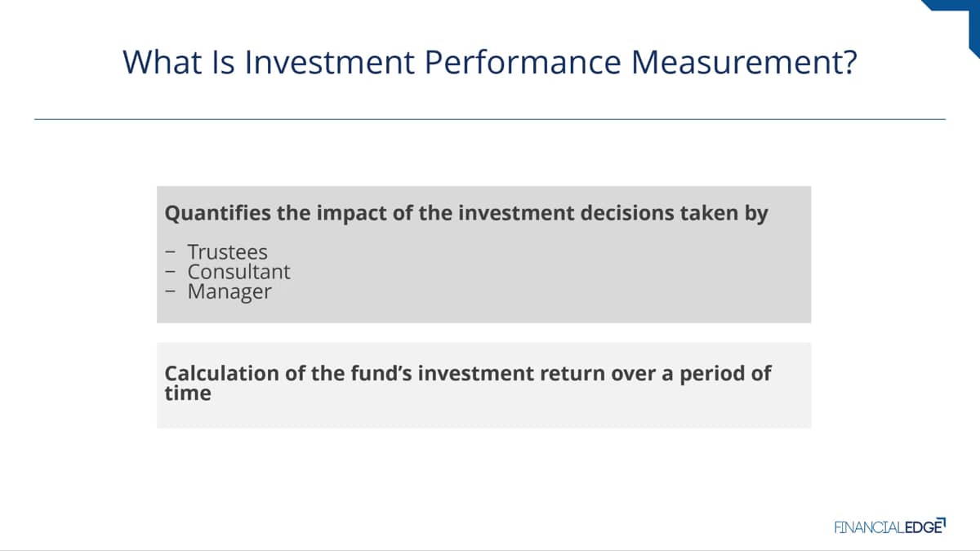Select the darker gray box beside the bullets
Image resolution: width=980 pixels, height=551 pixels.
pyautogui.click(x=484, y=254)
